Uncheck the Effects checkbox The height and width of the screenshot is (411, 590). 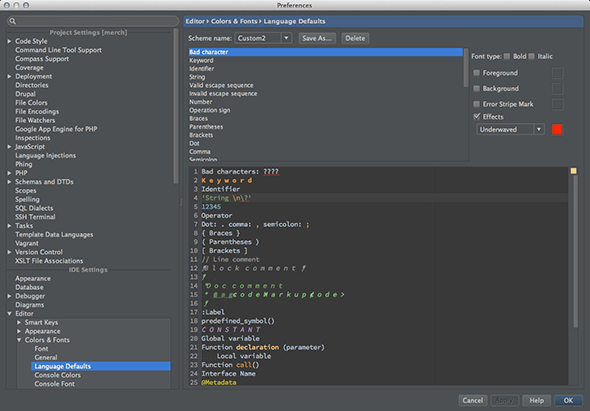[x=476, y=117]
